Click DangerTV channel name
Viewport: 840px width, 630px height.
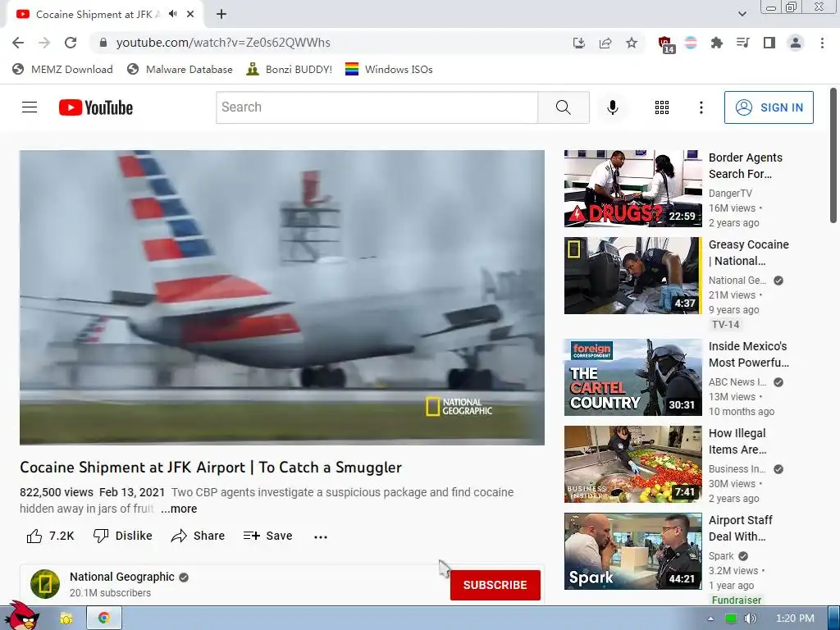coord(730,194)
